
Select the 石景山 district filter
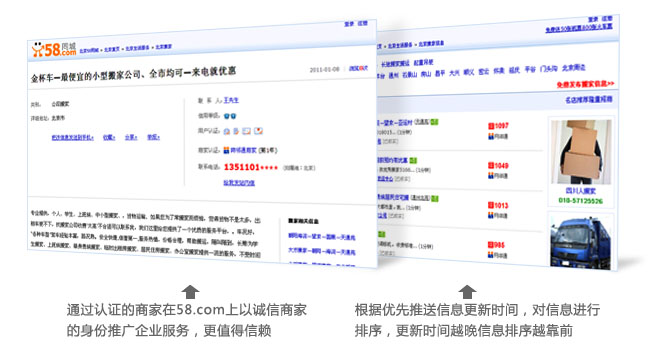pos(410,75)
